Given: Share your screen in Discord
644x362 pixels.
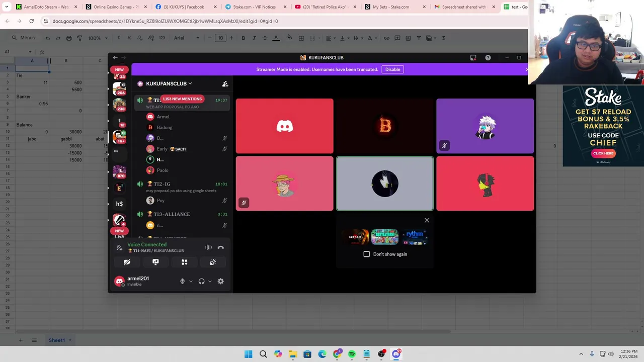Looking at the screenshot, I should (x=155, y=262).
